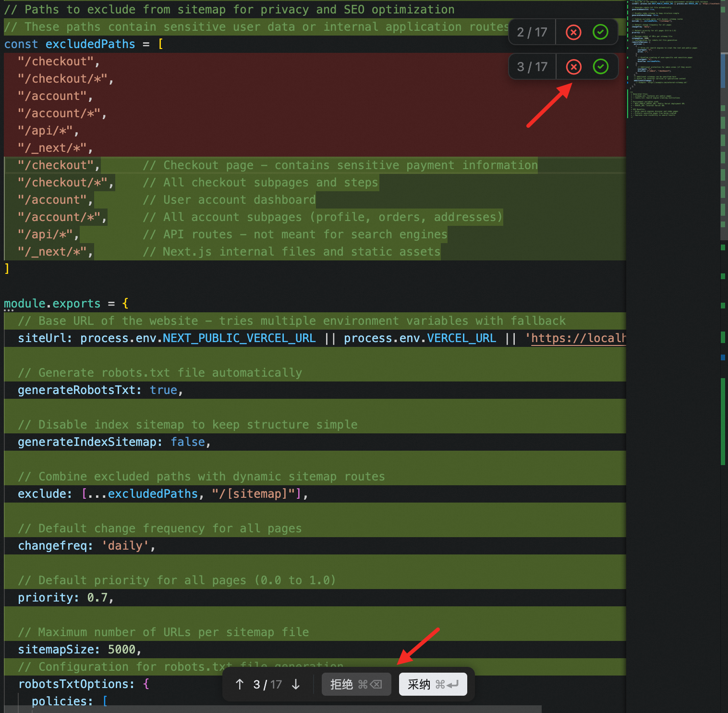
Task: Click the policies: [ line
Action: tap(70, 701)
